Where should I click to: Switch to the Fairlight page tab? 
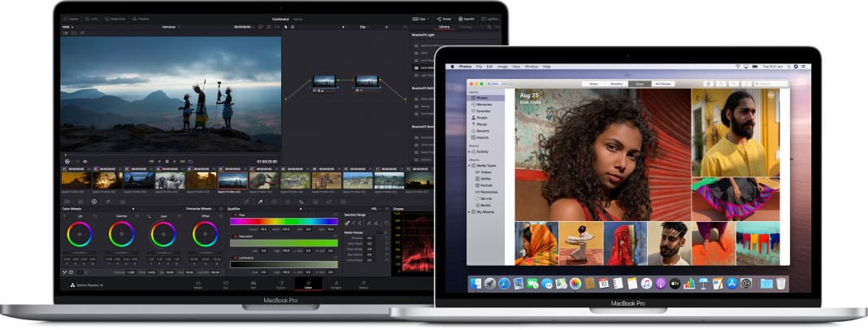[336, 284]
